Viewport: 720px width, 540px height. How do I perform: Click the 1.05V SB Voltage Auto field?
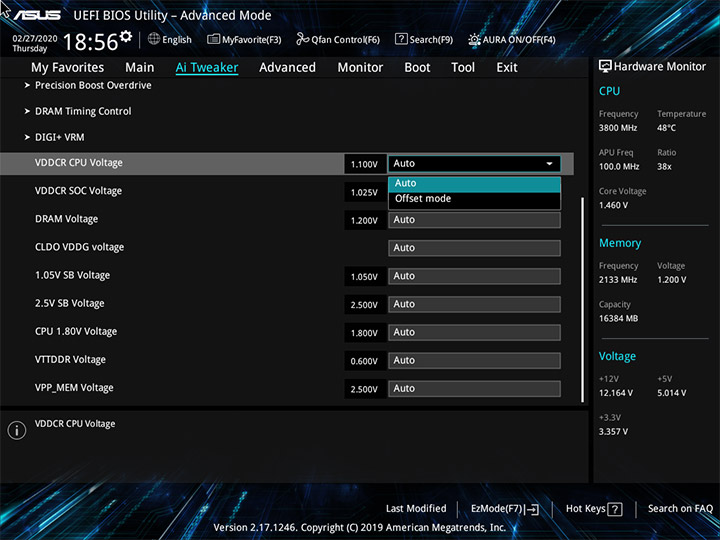pos(474,276)
